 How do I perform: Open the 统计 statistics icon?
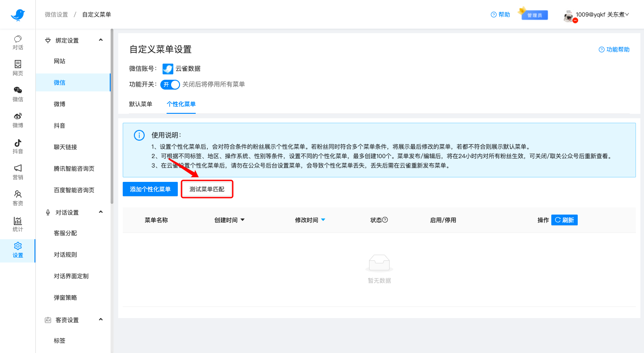click(17, 224)
